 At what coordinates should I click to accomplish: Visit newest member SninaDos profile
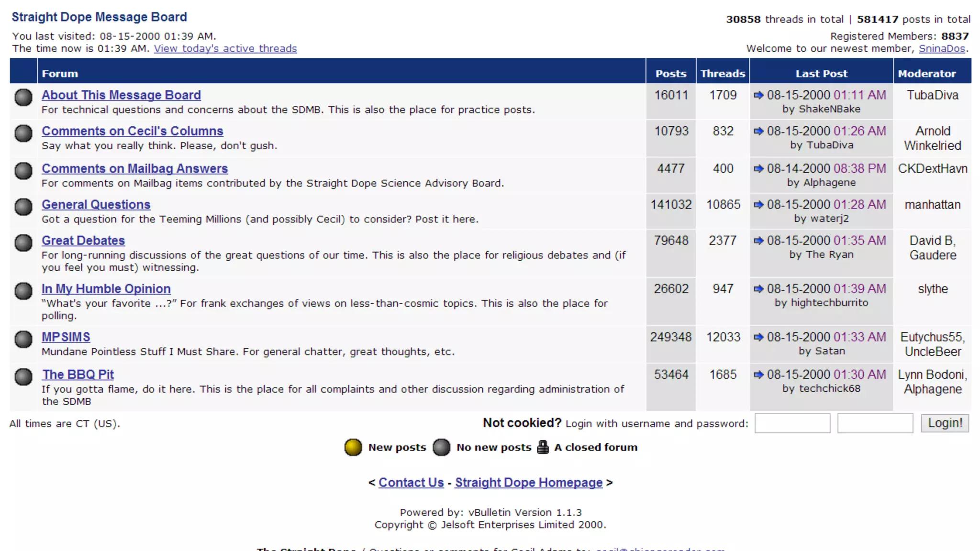942,48
